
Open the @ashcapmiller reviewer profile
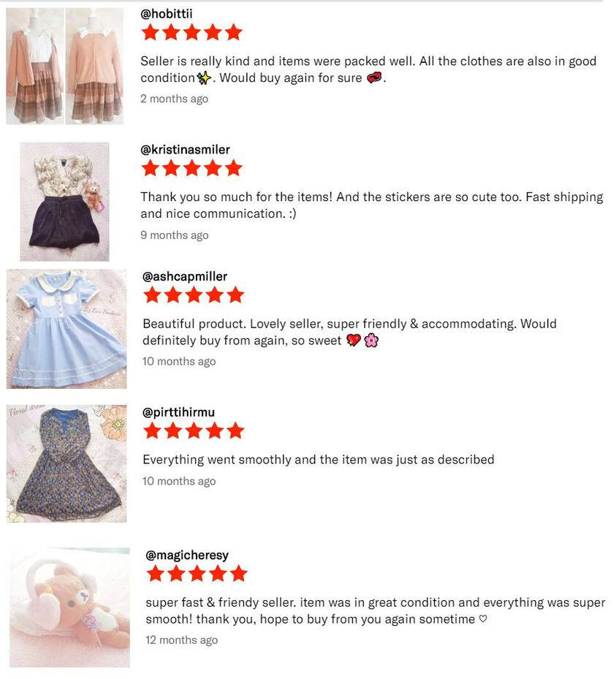pos(185,276)
